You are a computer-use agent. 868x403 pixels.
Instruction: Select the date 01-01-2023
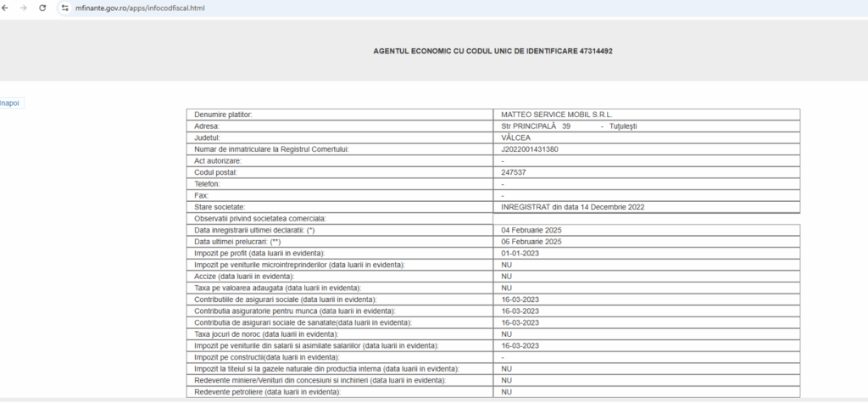520,254
